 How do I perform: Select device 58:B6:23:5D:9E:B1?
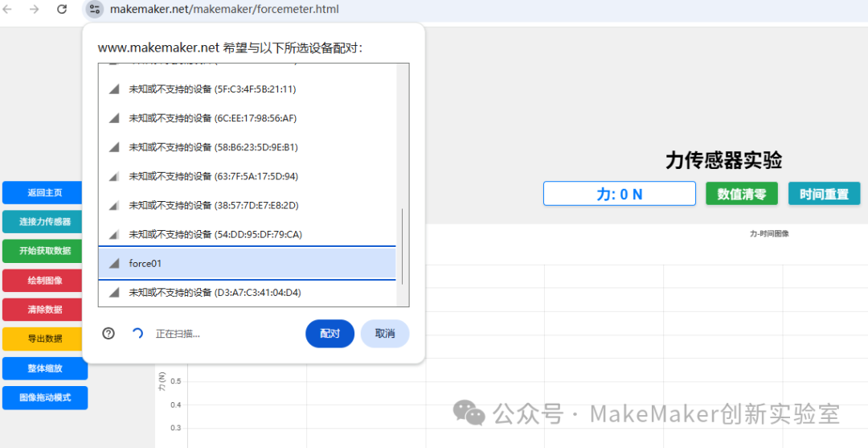247,147
